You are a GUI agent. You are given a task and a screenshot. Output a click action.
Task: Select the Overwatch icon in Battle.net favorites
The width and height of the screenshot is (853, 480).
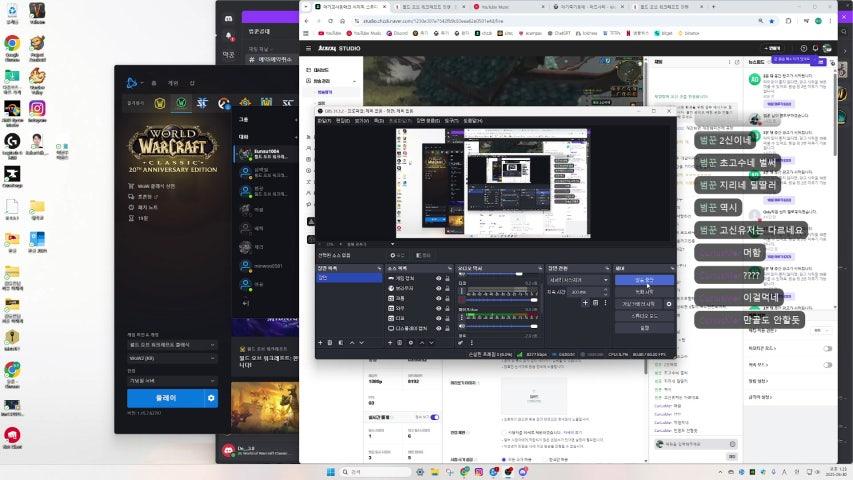[x=223, y=103]
